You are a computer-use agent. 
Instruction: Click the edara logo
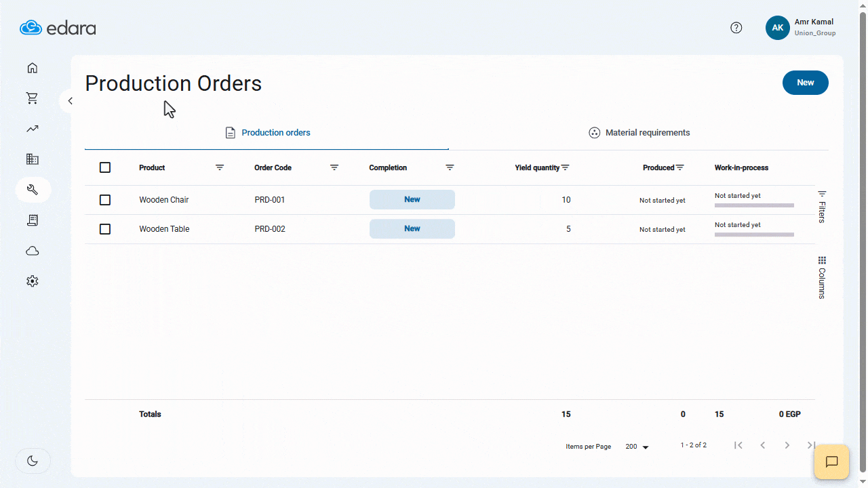coord(58,28)
